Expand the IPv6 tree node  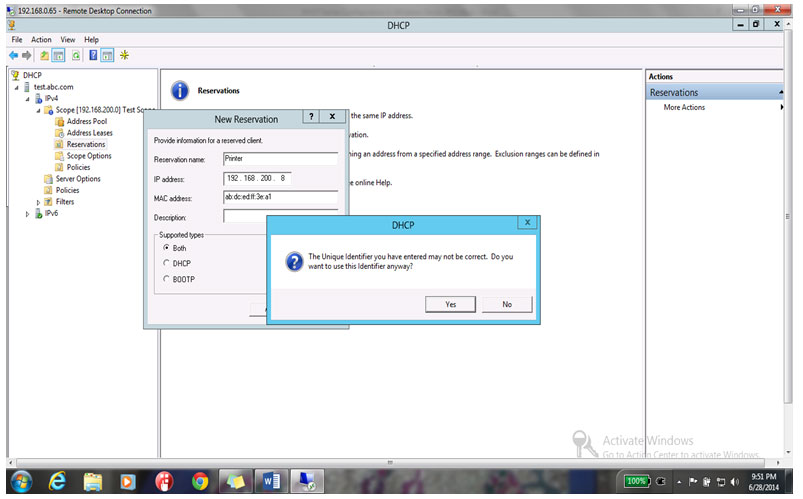(x=28, y=214)
